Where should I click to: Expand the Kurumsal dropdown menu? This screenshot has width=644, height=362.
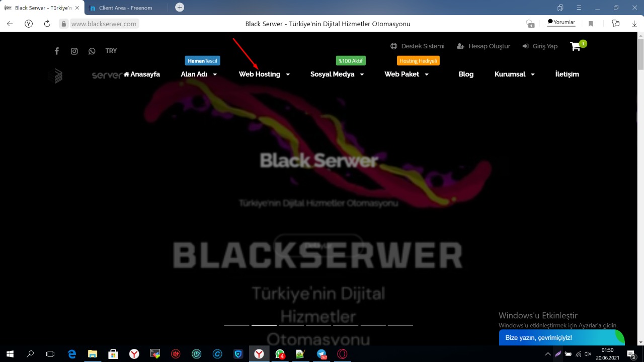coord(514,74)
